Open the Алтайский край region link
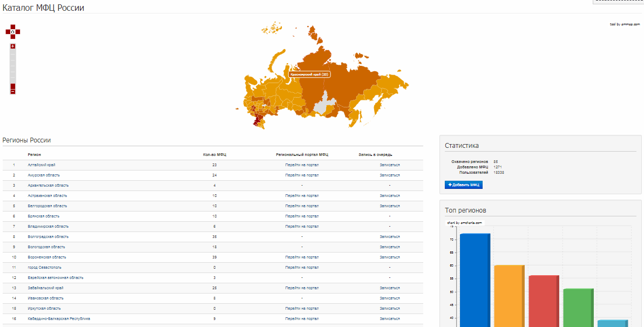Viewport: 644px width, 327px height. tap(42, 165)
